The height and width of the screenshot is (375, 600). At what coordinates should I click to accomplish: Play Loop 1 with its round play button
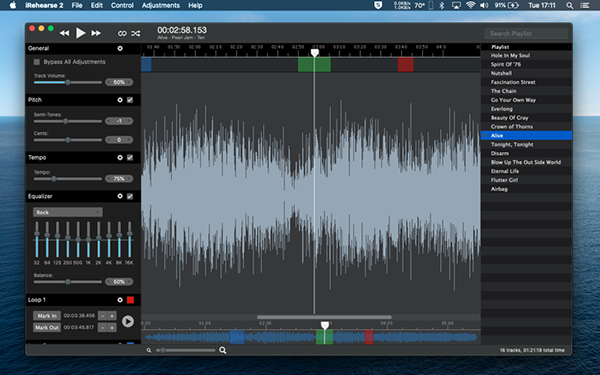[128, 321]
